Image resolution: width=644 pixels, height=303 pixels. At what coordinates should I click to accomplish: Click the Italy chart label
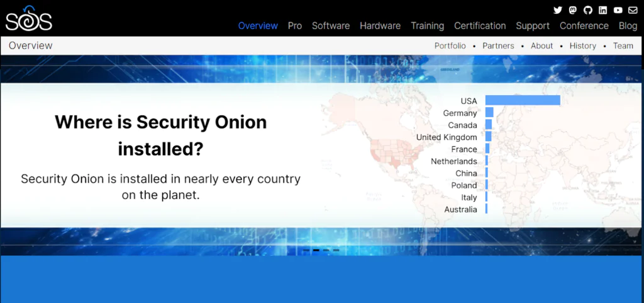point(469,197)
